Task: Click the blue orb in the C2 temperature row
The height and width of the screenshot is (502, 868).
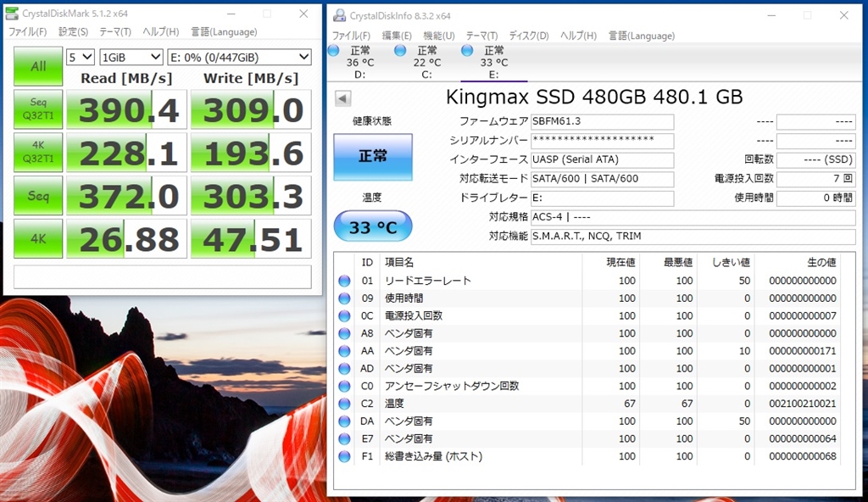Action: 344,404
